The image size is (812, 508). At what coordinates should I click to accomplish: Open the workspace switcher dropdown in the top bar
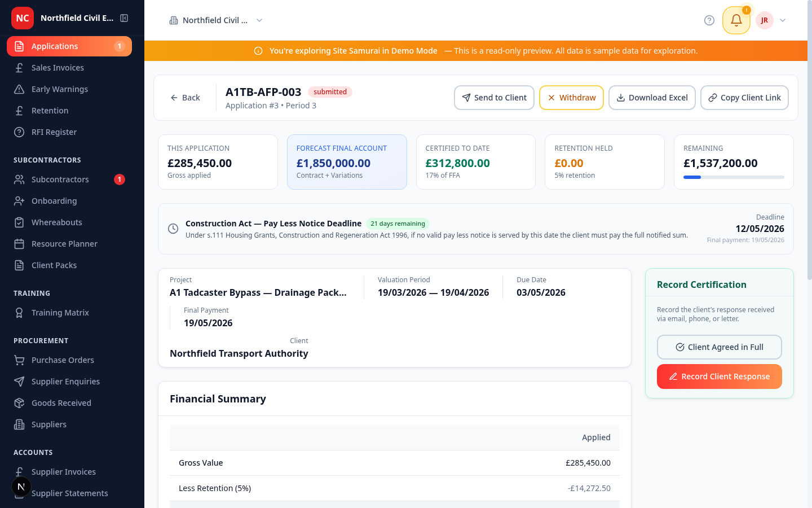point(259,20)
